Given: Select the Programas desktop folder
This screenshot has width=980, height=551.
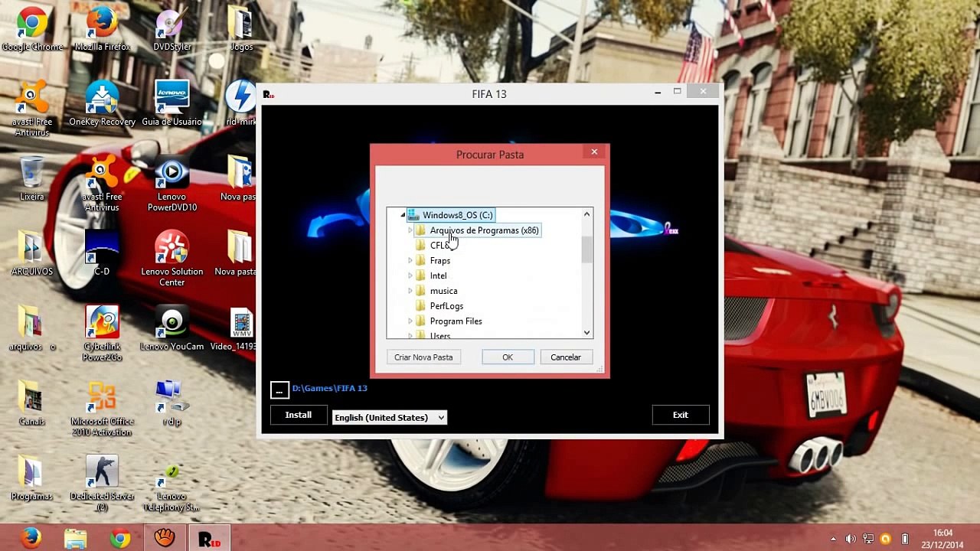Looking at the screenshot, I should (32, 478).
